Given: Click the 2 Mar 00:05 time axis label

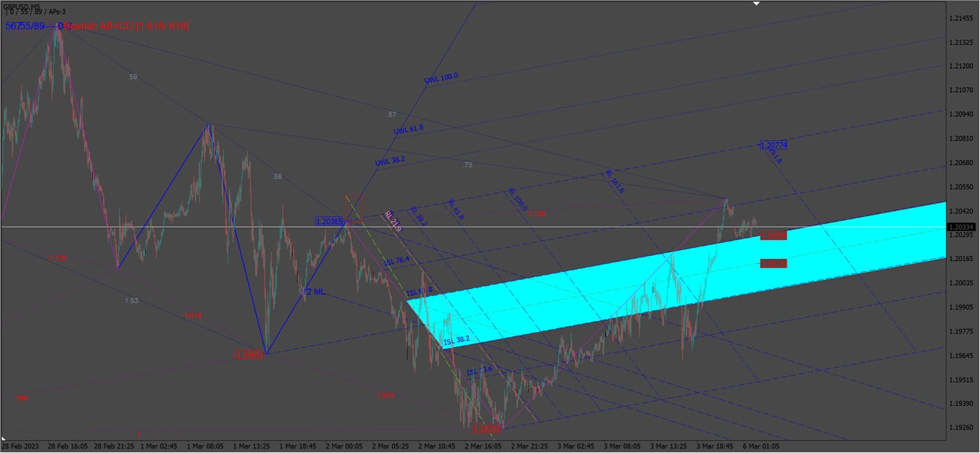Looking at the screenshot, I should point(344,446).
